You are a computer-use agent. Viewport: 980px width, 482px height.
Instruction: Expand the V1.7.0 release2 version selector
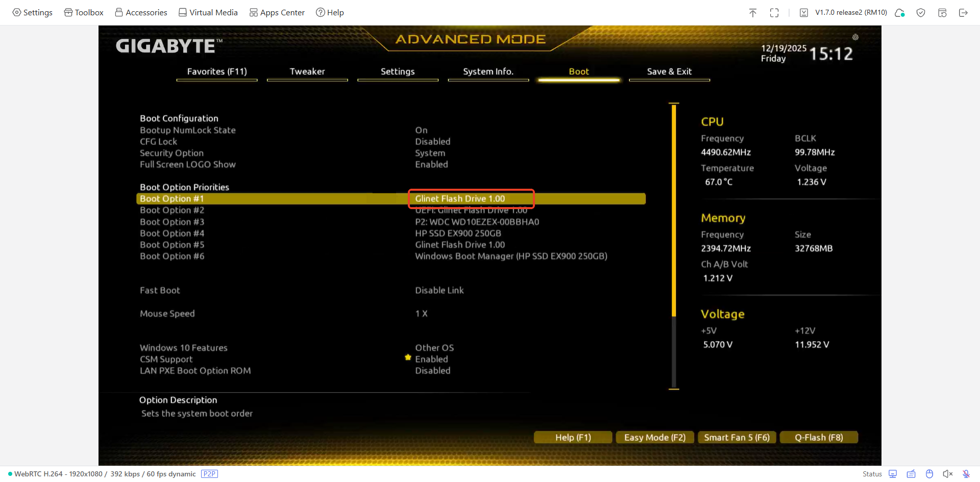click(x=851, y=12)
